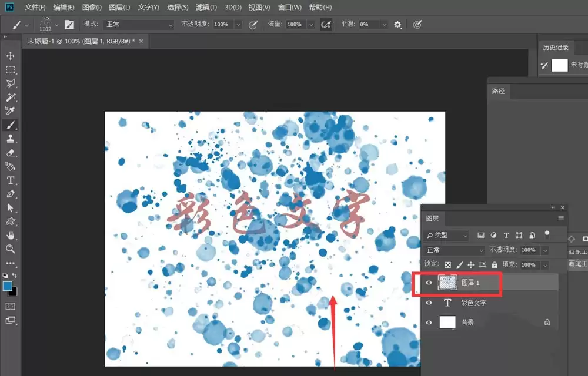This screenshot has height=376, width=588.
Task: Select the Pen tool
Action: pos(10,194)
